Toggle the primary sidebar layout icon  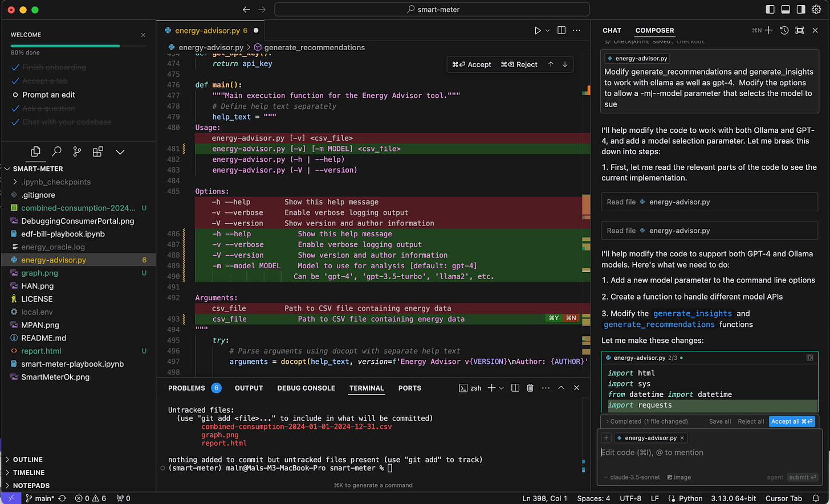tap(770, 10)
